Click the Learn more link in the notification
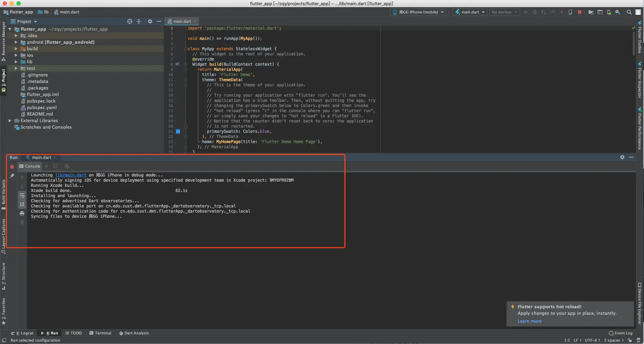644x344 pixels. [x=529, y=321]
